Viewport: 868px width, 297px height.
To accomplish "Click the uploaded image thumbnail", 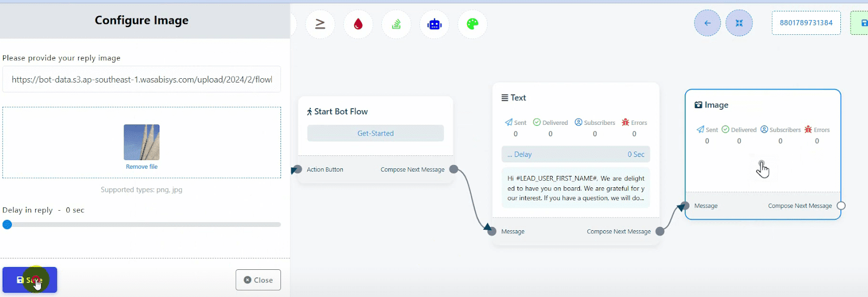I will point(142,142).
